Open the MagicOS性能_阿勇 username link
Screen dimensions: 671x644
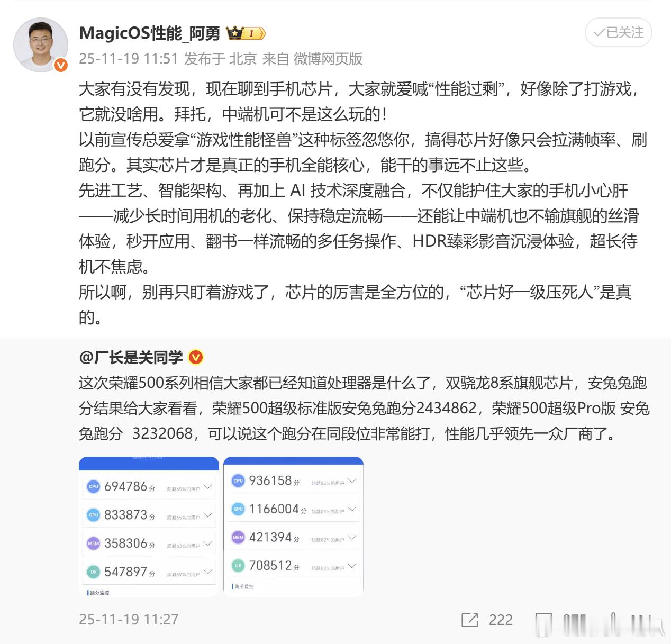(x=150, y=33)
